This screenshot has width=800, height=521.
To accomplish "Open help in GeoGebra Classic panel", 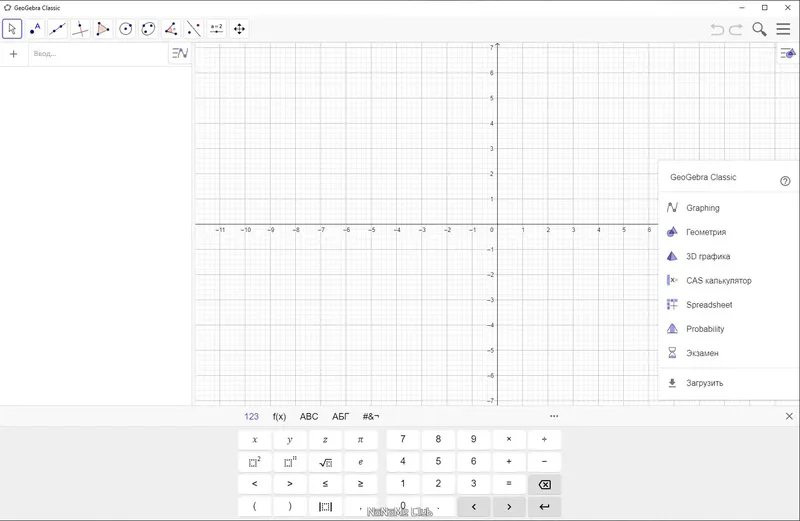I will (785, 181).
